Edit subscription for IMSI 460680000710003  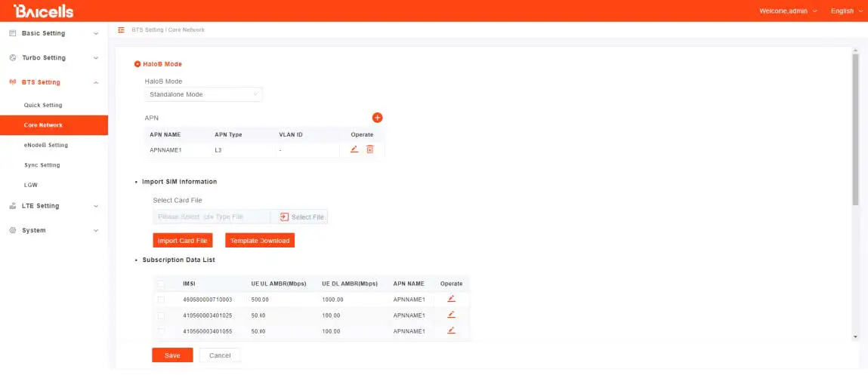(x=451, y=299)
